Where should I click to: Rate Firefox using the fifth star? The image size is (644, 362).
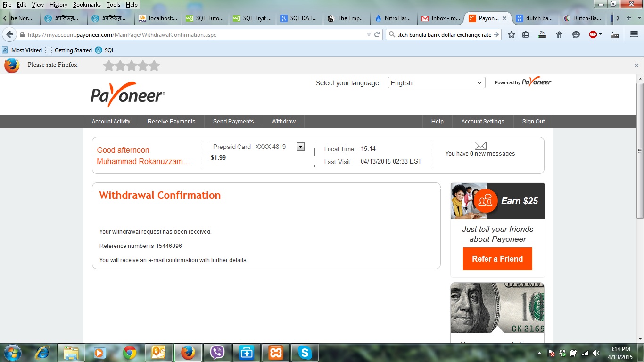click(154, 66)
